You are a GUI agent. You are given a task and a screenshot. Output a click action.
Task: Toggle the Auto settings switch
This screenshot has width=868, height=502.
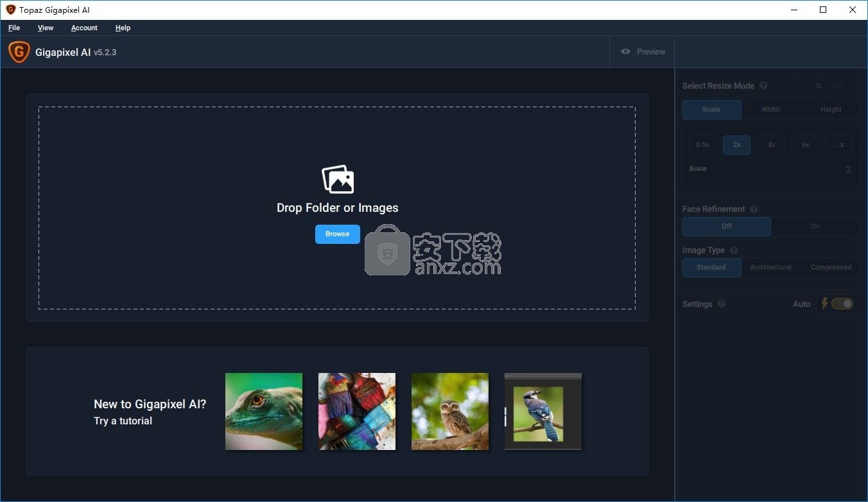[x=842, y=304]
